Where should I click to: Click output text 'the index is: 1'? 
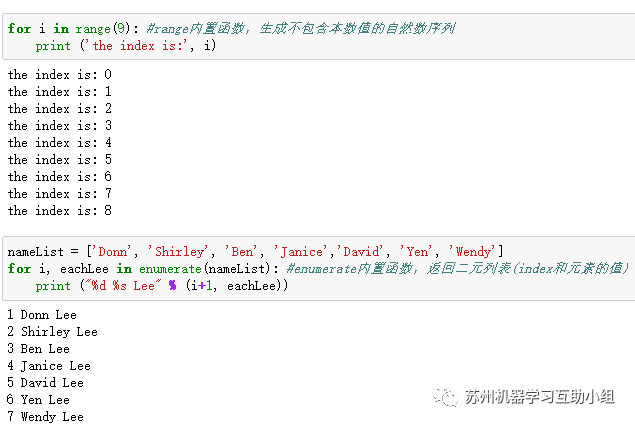pos(60,92)
